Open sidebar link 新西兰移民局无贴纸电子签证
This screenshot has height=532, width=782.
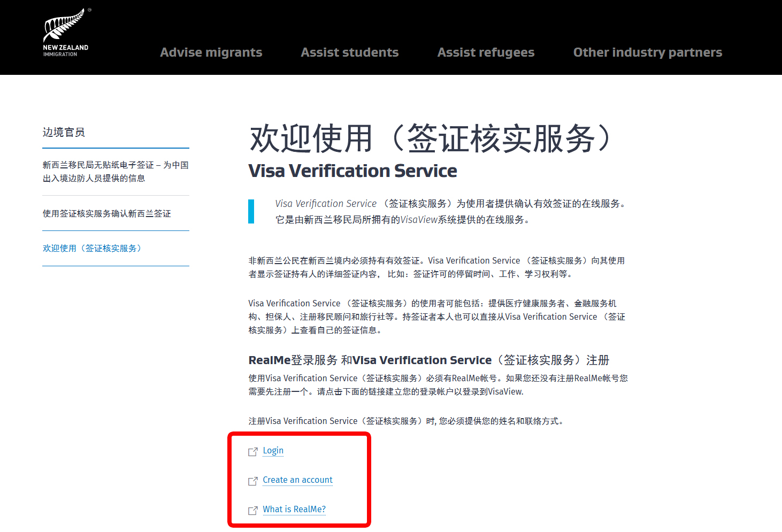pos(116,172)
